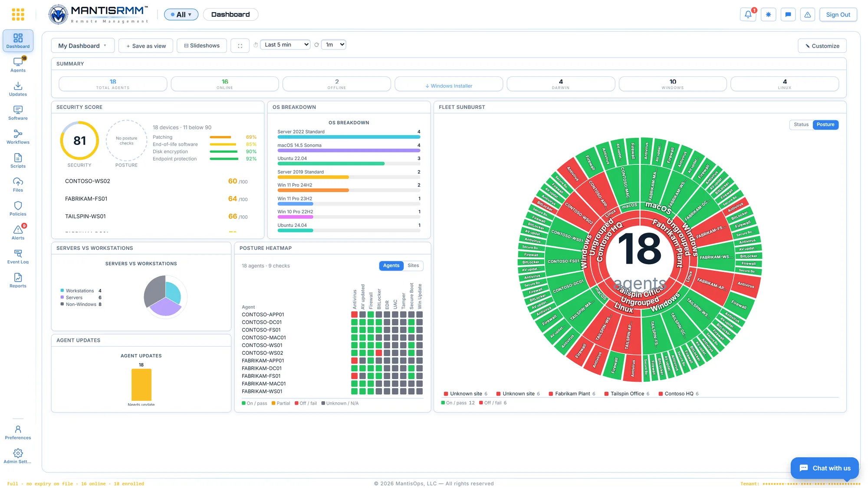The width and height of the screenshot is (868, 488).
Task: Click the Contoso HQ sunburst legend
Action: tap(679, 393)
